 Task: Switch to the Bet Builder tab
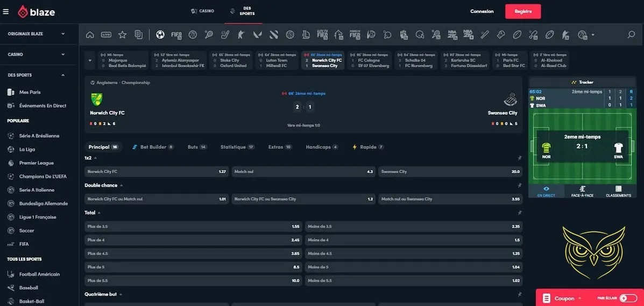(153, 147)
